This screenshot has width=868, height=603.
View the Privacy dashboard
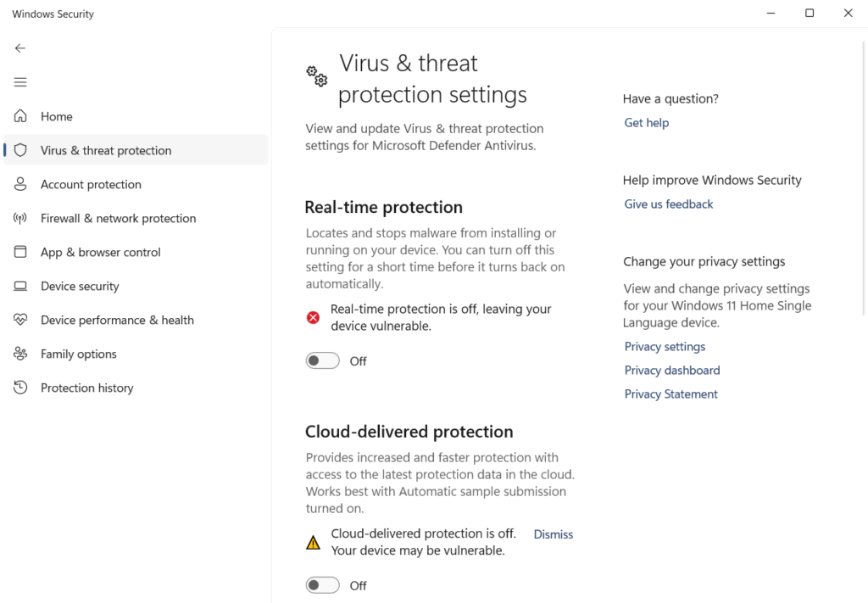pyautogui.click(x=671, y=370)
